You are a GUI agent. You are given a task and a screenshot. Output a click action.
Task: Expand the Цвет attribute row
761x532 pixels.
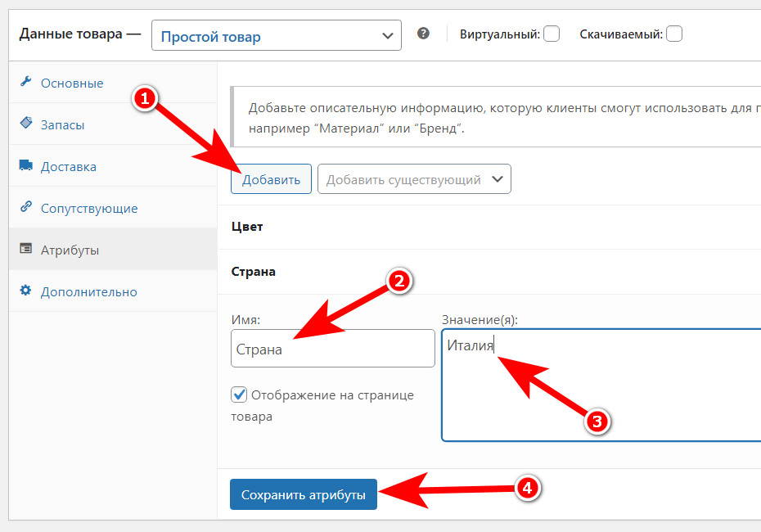(x=489, y=227)
